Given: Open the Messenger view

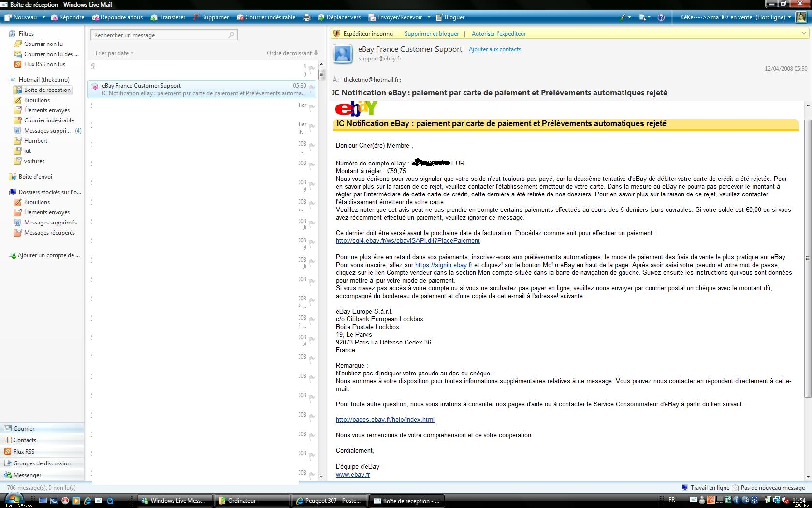Looking at the screenshot, I should coord(42,475).
